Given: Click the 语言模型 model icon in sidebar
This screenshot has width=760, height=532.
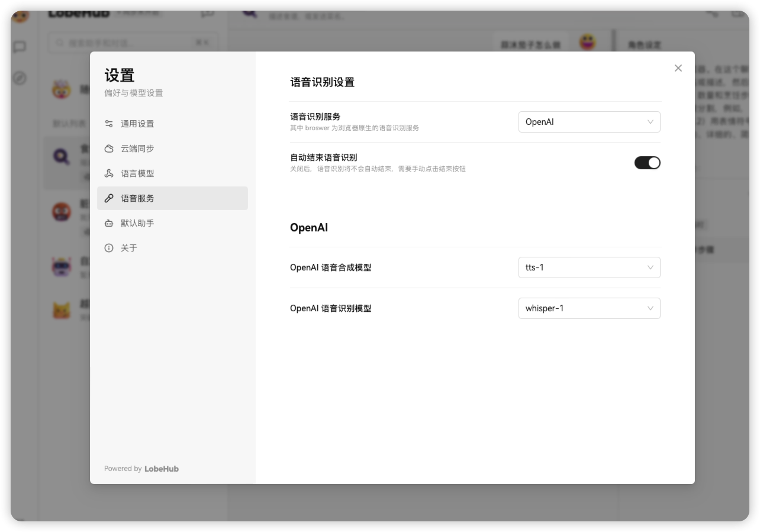Looking at the screenshot, I should pos(109,173).
